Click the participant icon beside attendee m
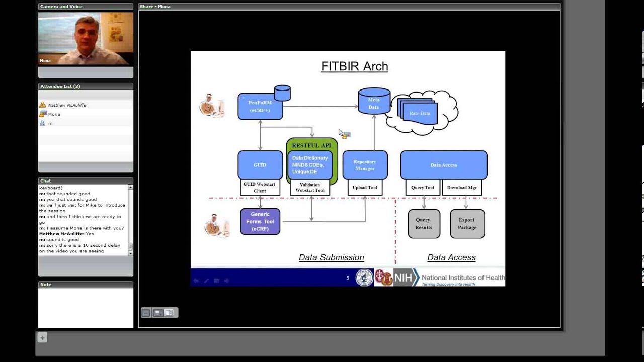This screenshot has width=644, height=362. pos(43,123)
